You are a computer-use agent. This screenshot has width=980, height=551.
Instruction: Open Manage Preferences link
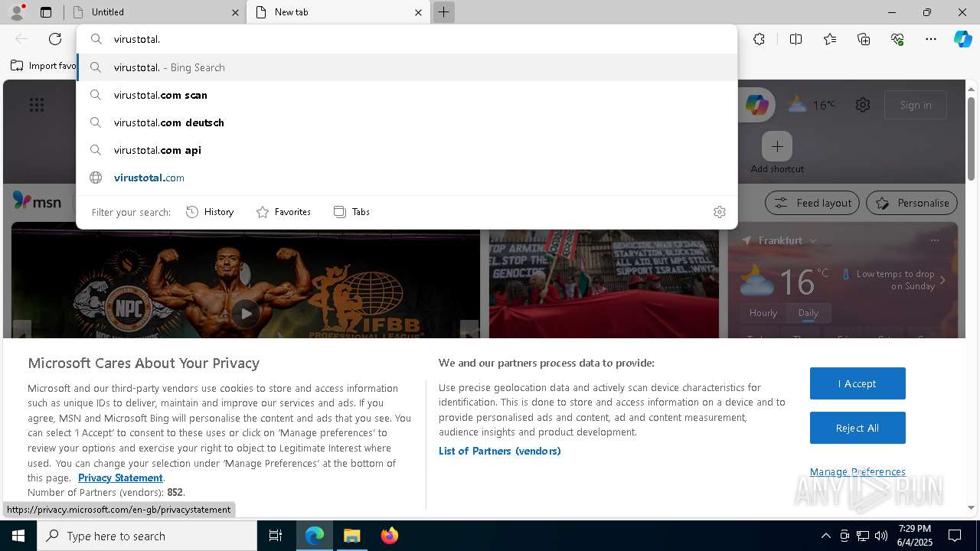(857, 471)
